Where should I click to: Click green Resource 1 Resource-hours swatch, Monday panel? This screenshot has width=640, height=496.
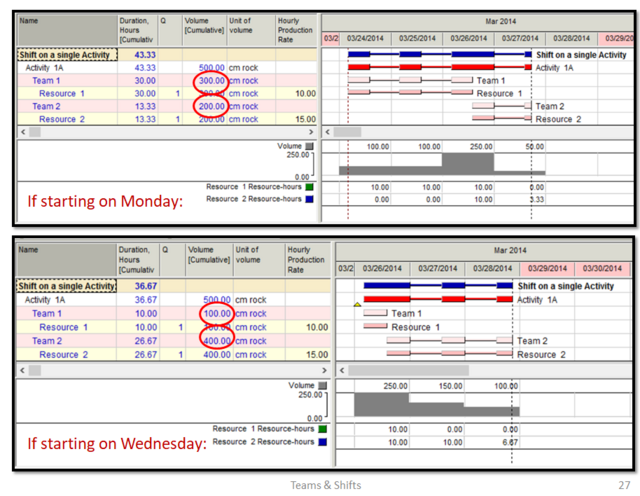309,187
